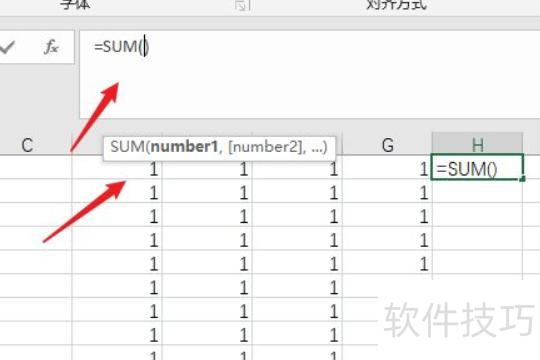Select the bottom-most 1 in column G
Viewport: 540px width, 360px height.
coord(387,263)
